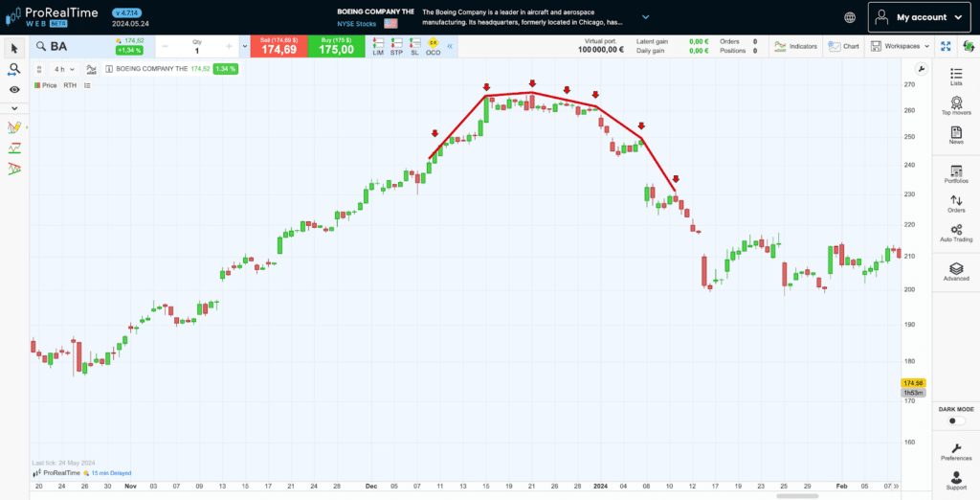The height and width of the screenshot is (500, 980).
Task: Click the chart time scroll bar handle
Action: [x=797, y=495]
